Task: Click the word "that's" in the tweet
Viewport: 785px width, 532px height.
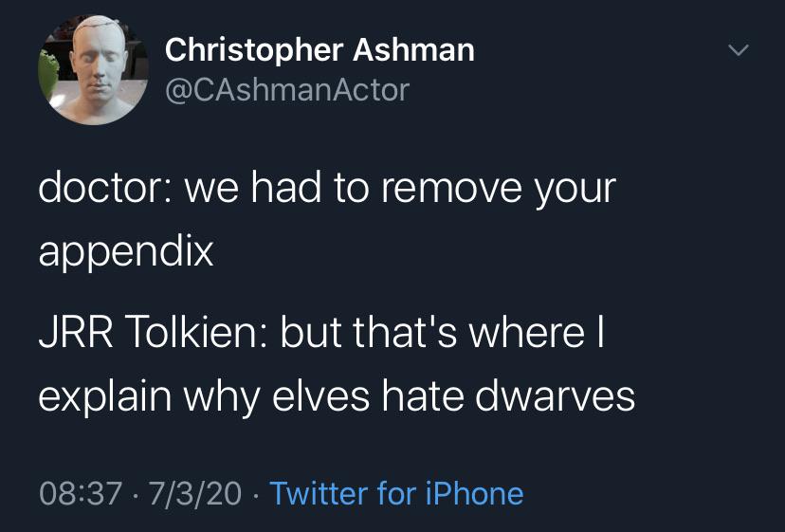Action: tap(405, 332)
